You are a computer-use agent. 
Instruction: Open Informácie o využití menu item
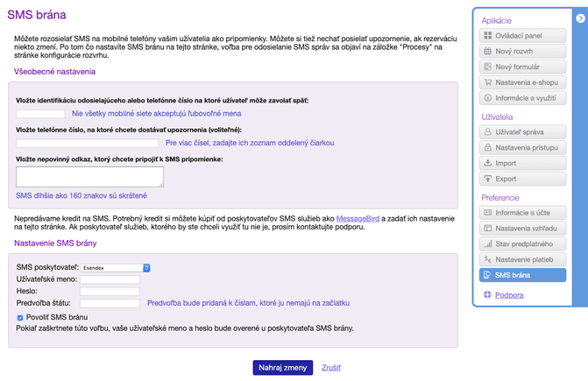pos(522,98)
